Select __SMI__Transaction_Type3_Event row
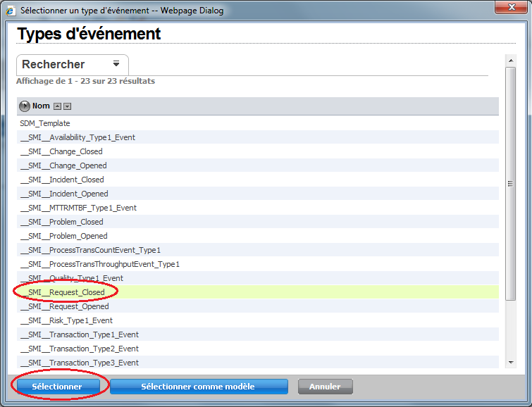This screenshot has height=407, width=532. tap(258, 363)
